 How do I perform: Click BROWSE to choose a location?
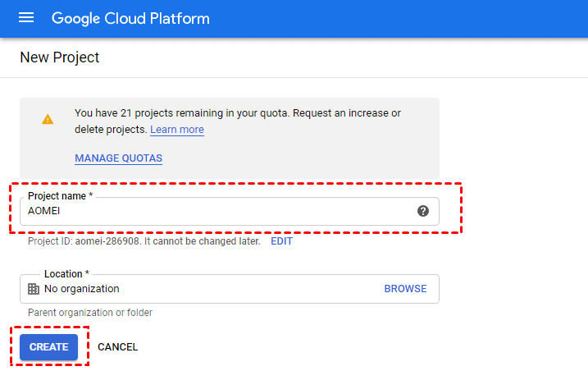tap(405, 289)
